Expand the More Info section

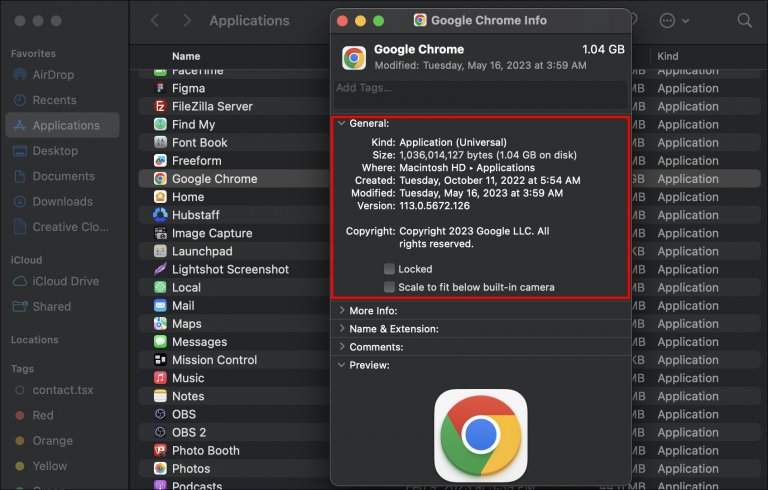[342, 311]
